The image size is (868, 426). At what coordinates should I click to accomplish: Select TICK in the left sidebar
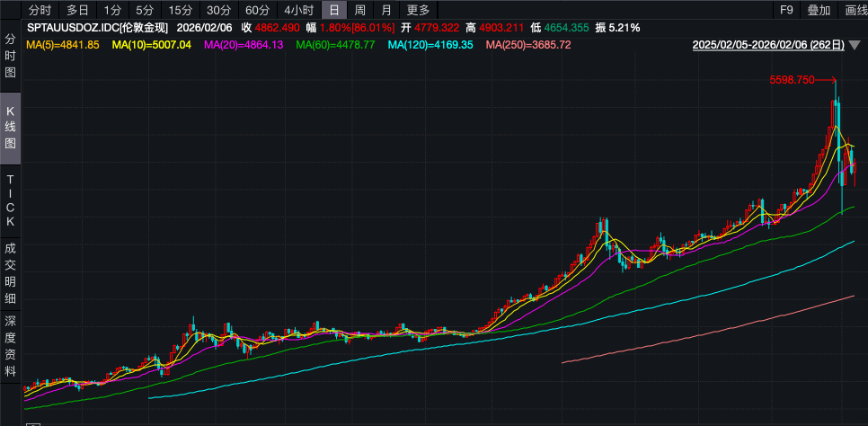pyautogui.click(x=11, y=200)
